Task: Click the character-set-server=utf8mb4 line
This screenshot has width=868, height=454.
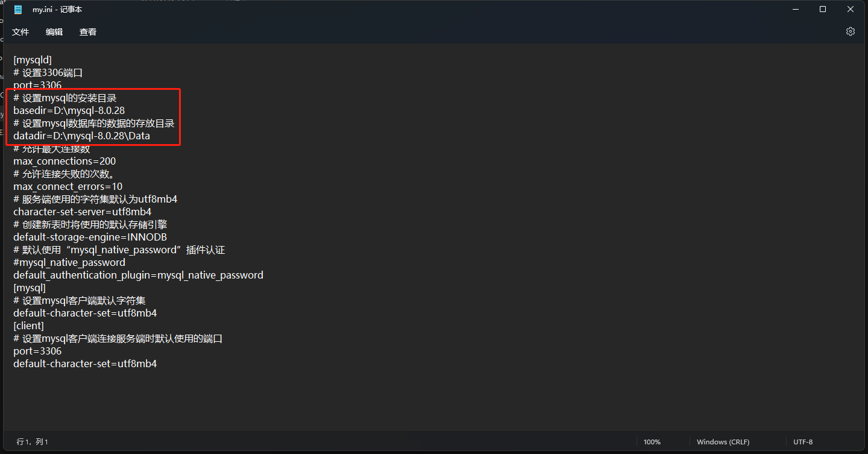Action: point(82,212)
